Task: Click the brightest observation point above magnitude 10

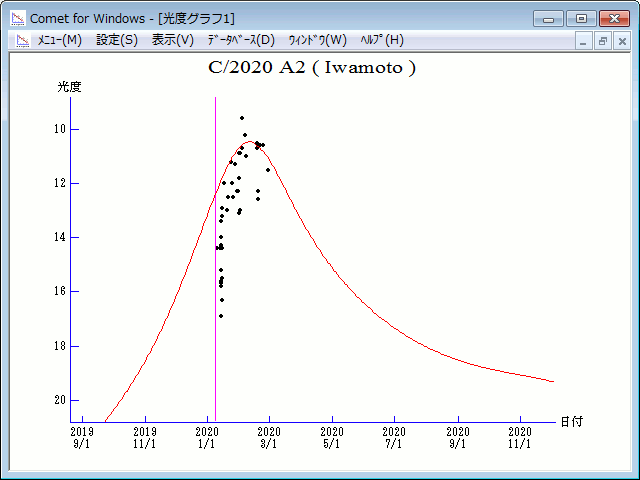Action: [242, 118]
